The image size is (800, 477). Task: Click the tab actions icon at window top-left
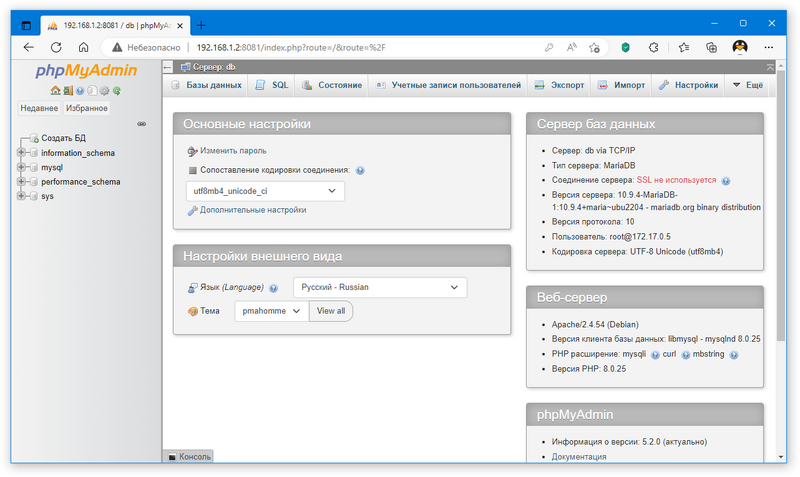coord(26,25)
